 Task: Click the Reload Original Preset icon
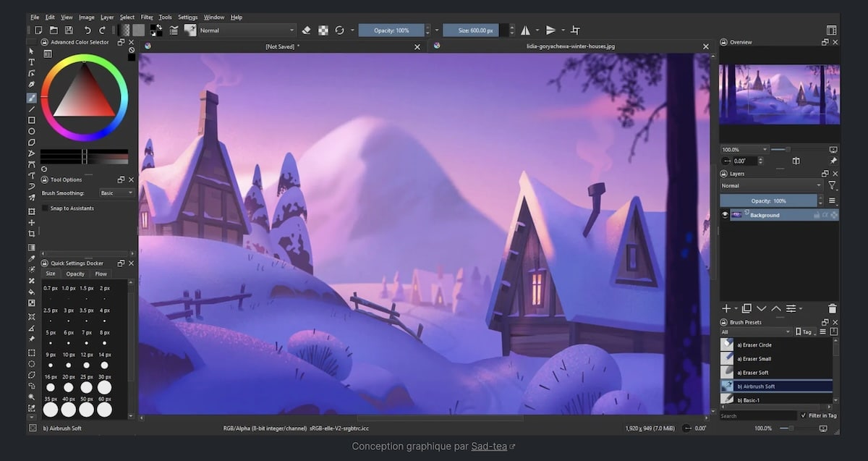(339, 30)
